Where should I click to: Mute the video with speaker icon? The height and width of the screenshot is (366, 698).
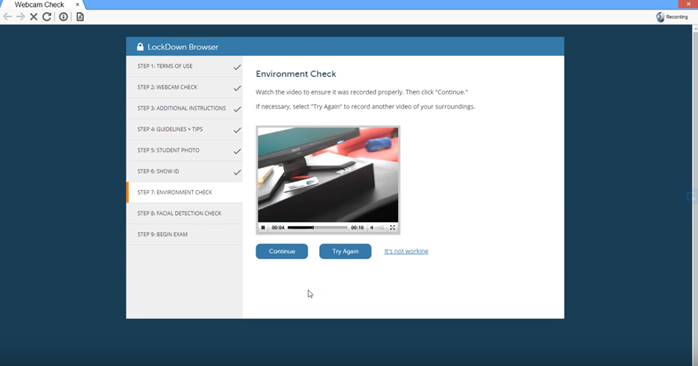(x=372, y=228)
